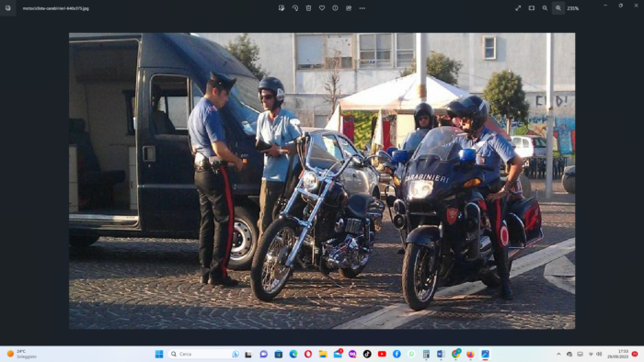Open Microsoft Edge from the taskbar
The width and height of the screenshot is (644, 362).
coord(293,355)
